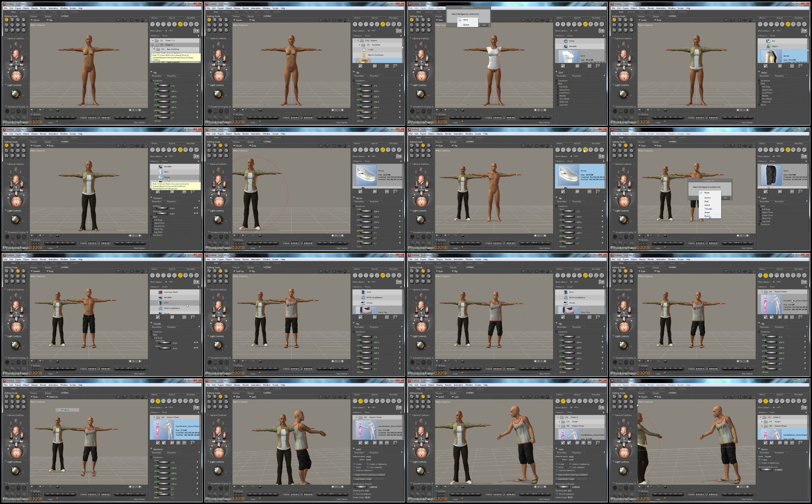This screenshot has height=504, width=812.
Task: Toggle Visible in Raytracing below Name Alyson
Action: click(759, 463)
